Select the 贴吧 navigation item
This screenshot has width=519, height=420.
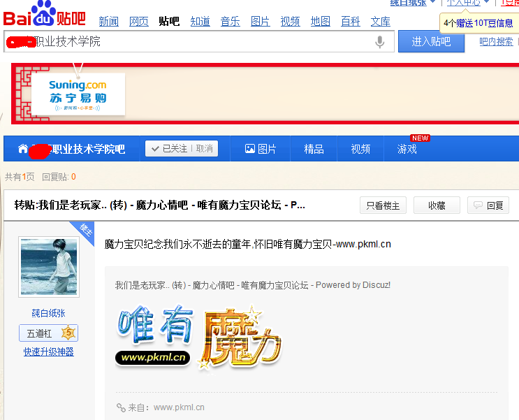[x=169, y=22]
